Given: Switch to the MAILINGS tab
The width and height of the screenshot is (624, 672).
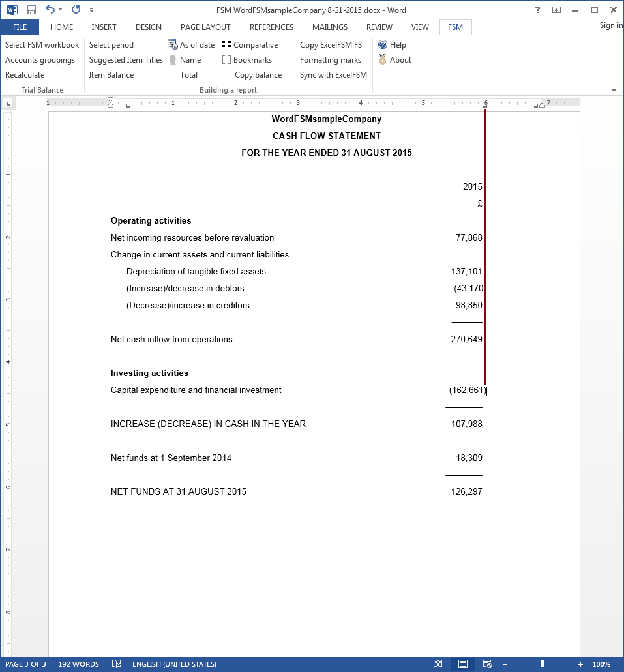Looking at the screenshot, I should [x=330, y=27].
